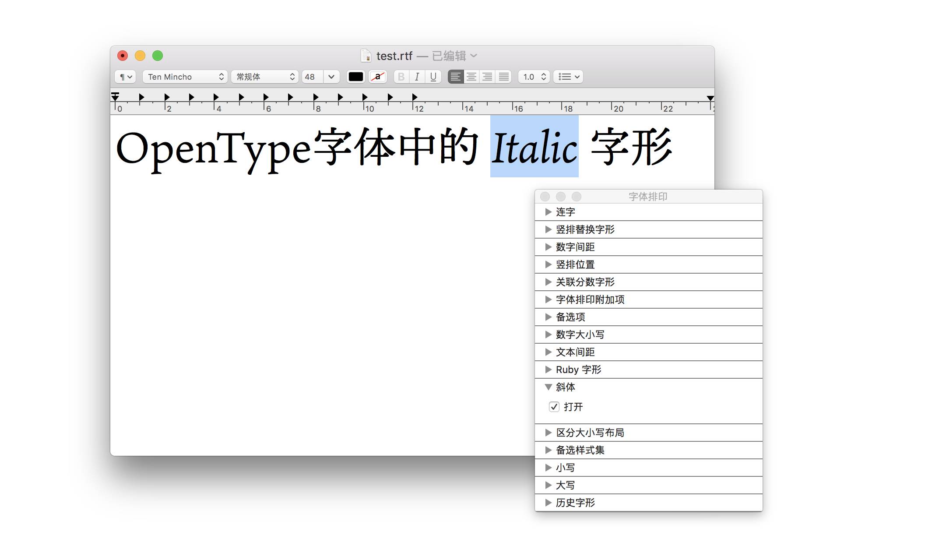Center align text

tap(471, 77)
